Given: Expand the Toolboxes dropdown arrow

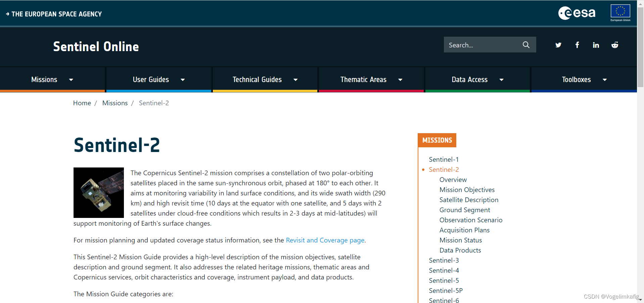Looking at the screenshot, I should tap(605, 80).
